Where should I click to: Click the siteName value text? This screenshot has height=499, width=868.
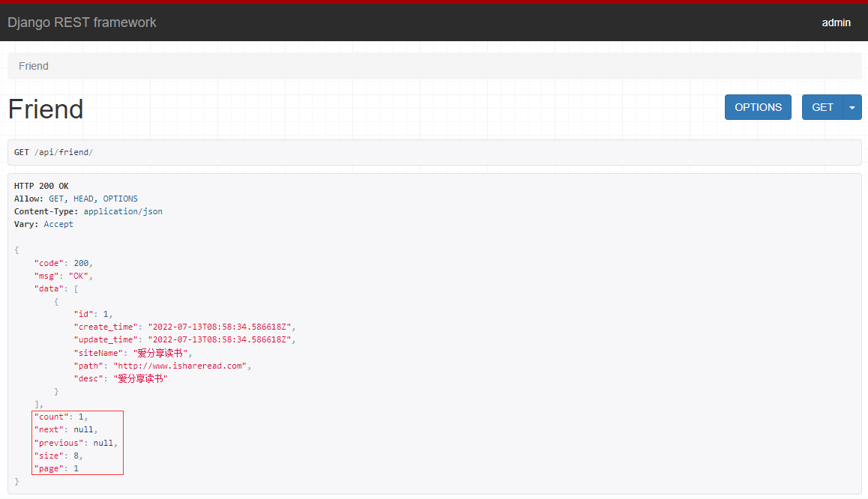point(163,353)
